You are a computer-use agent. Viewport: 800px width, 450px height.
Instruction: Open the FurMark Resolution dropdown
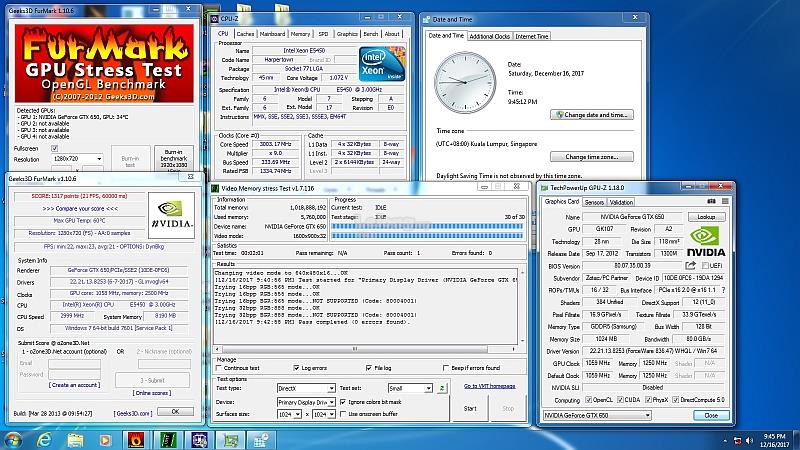78,159
